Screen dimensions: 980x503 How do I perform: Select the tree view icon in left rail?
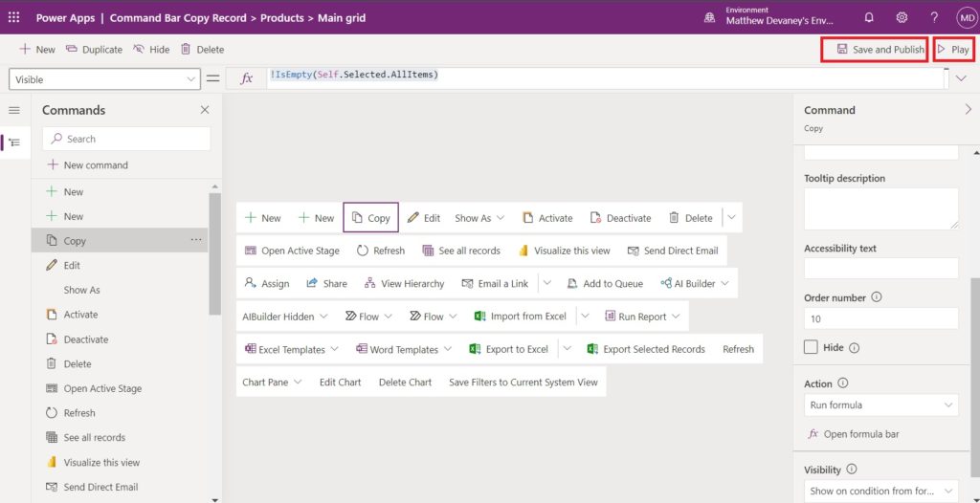point(14,142)
